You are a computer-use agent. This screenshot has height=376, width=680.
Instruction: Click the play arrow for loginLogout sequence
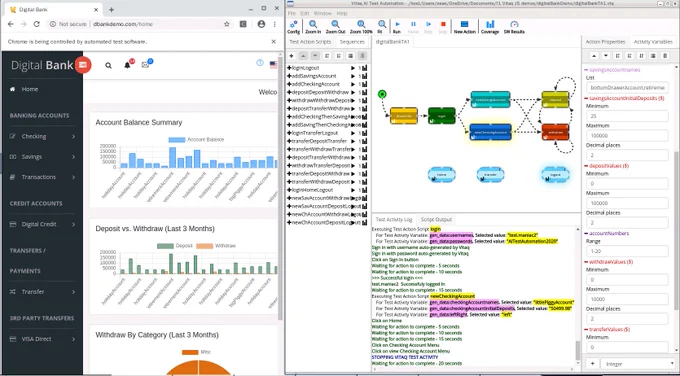(x=353, y=68)
